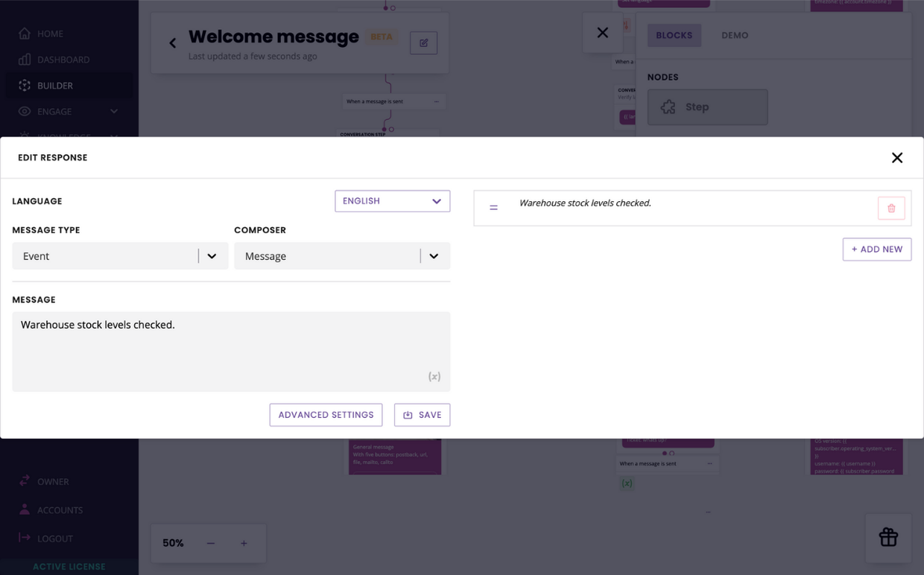Delete the response with the trash icon
The height and width of the screenshot is (575, 924).
891,208
